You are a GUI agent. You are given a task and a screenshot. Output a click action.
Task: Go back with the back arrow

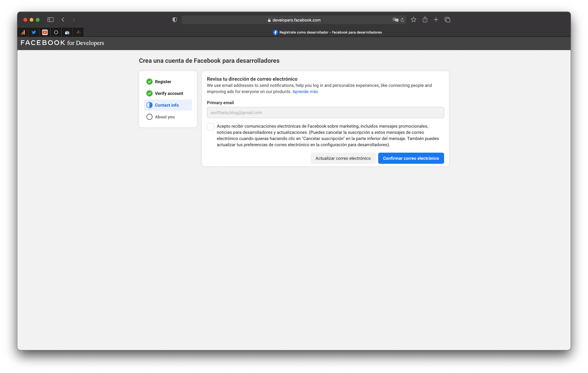tap(63, 20)
